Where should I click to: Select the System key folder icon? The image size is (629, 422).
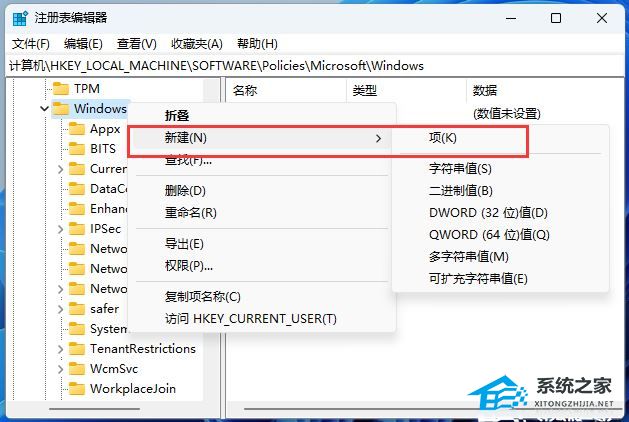pos(77,329)
